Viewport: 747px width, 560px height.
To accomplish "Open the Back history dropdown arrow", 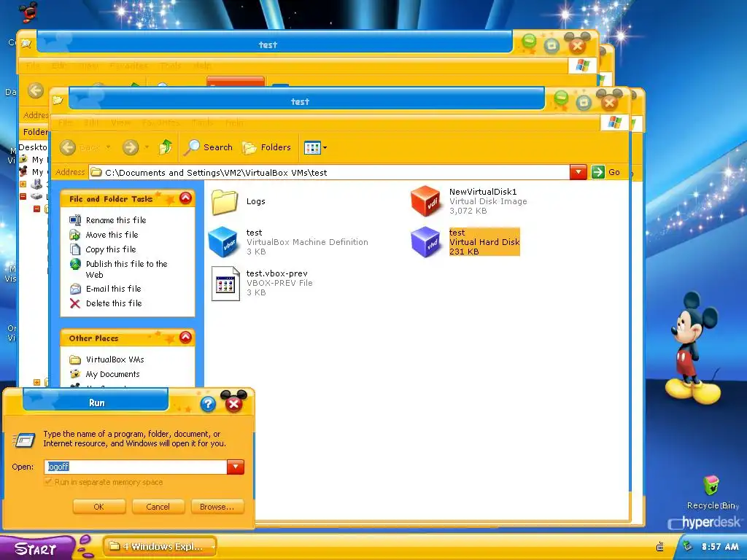I will (x=108, y=147).
